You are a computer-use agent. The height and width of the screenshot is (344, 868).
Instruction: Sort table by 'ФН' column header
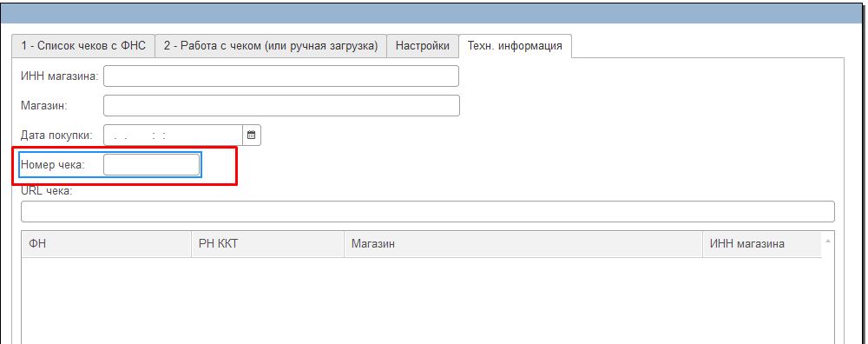[106, 244]
